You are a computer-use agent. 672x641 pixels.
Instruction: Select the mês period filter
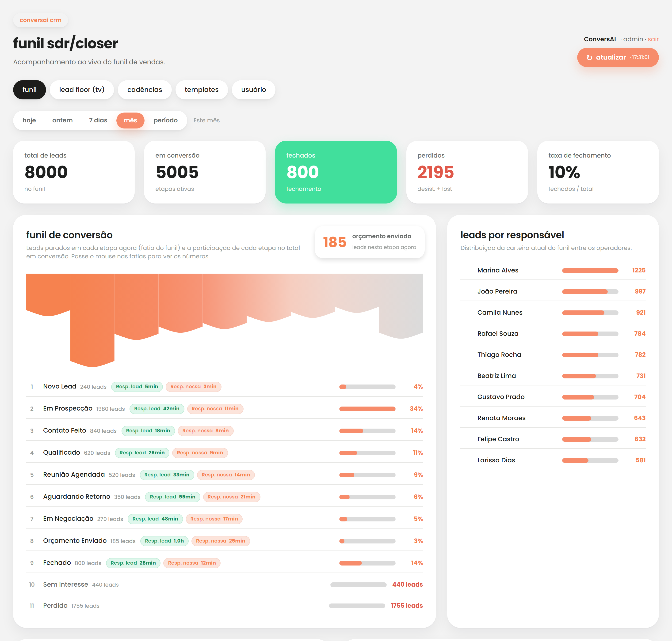(x=130, y=120)
